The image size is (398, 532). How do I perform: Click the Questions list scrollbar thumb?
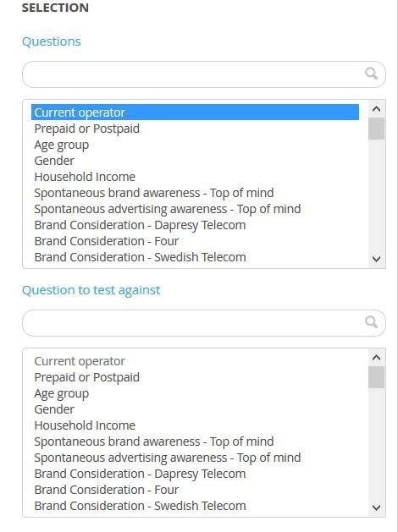(376, 129)
